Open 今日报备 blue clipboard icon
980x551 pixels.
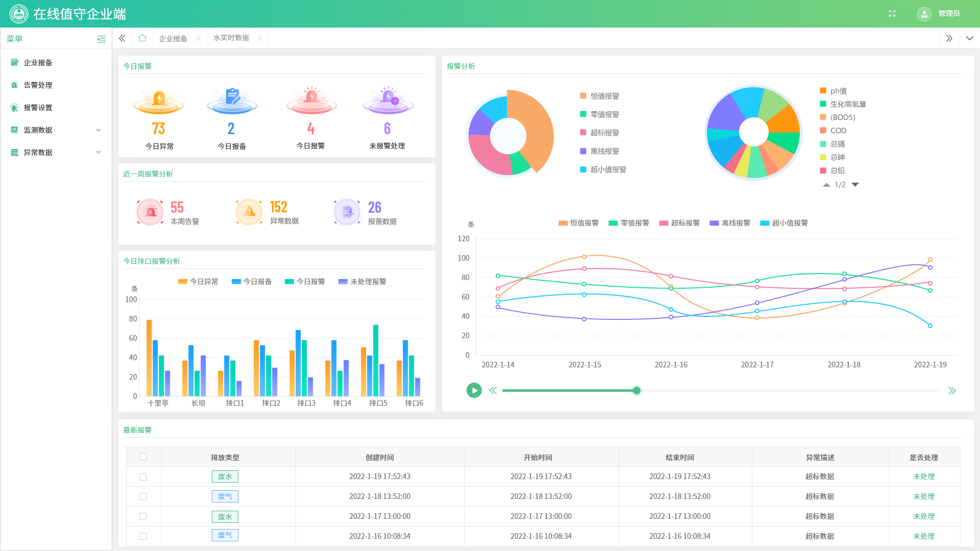232,101
